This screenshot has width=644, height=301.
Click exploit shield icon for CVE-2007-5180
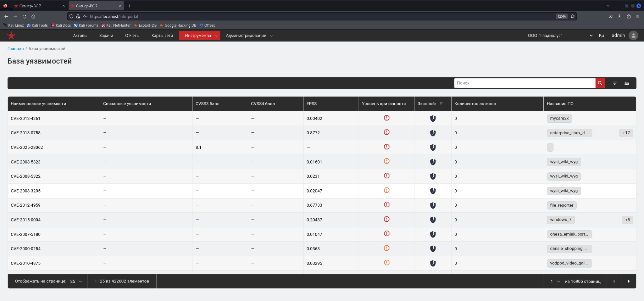click(x=433, y=234)
